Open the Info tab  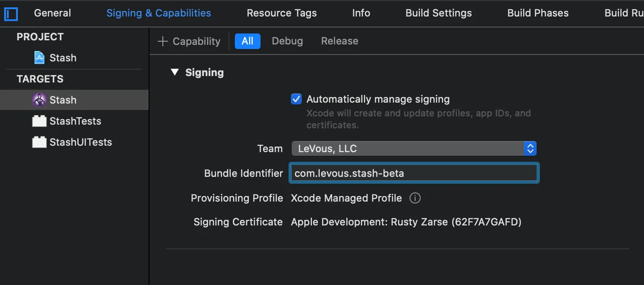point(361,13)
